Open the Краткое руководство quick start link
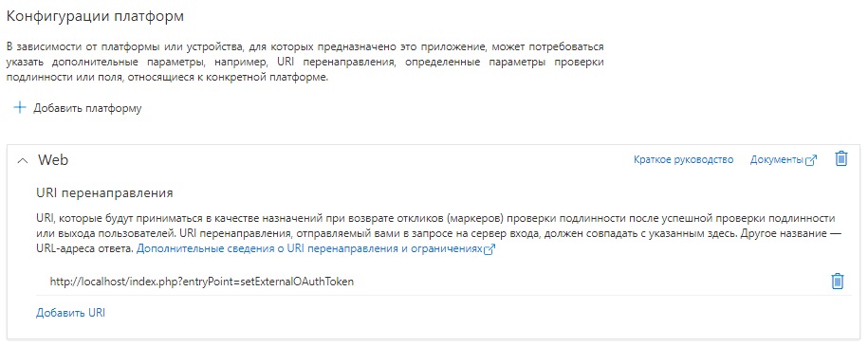Image resolution: width=868 pixels, height=346 pixels. click(683, 160)
